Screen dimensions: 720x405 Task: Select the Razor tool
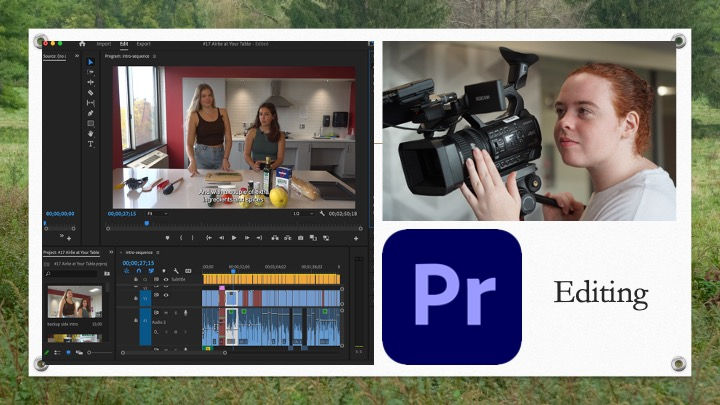coord(90,93)
